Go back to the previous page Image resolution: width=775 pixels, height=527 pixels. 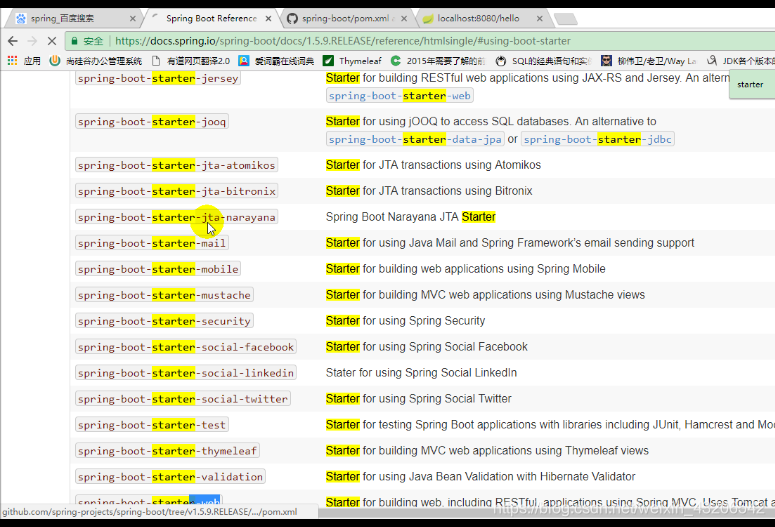click(x=13, y=41)
